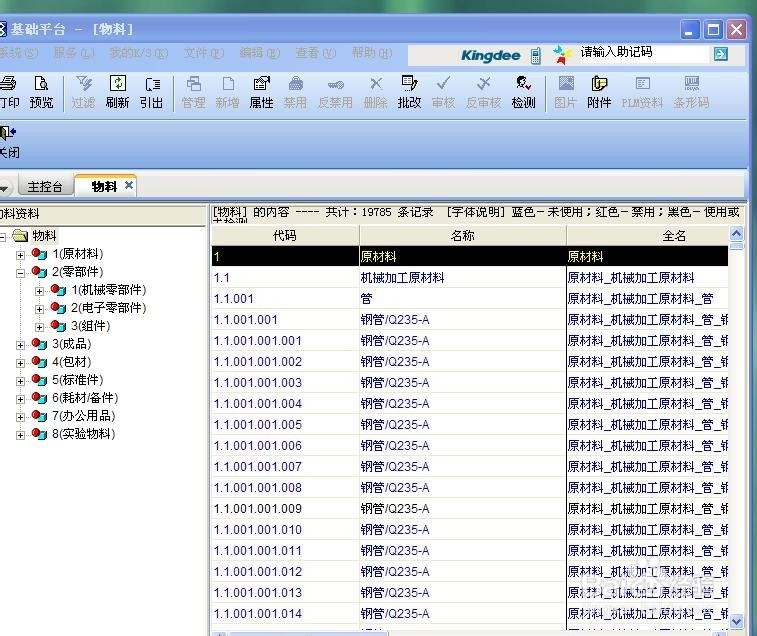Click the vertical scrollbar down arrow

736,622
